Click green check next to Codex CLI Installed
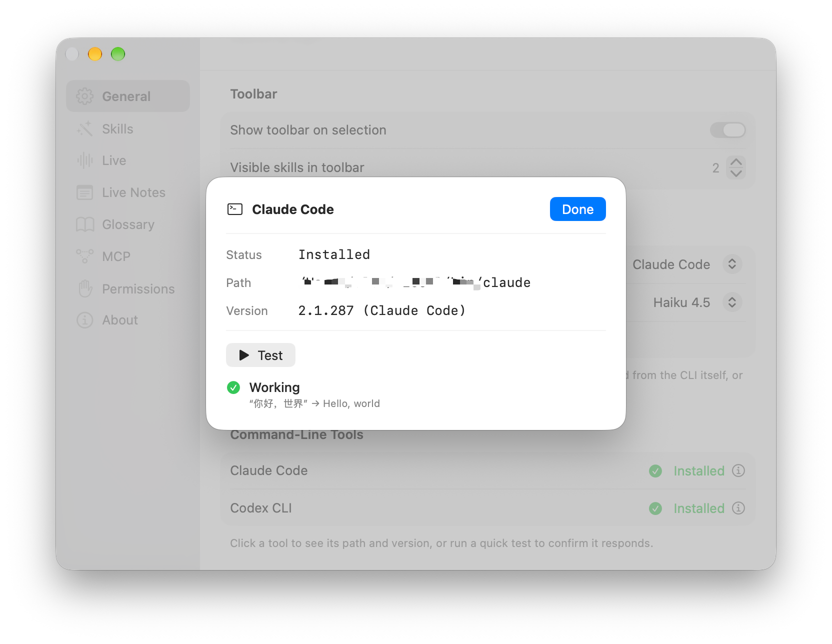 pyautogui.click(x=655, y=508)
